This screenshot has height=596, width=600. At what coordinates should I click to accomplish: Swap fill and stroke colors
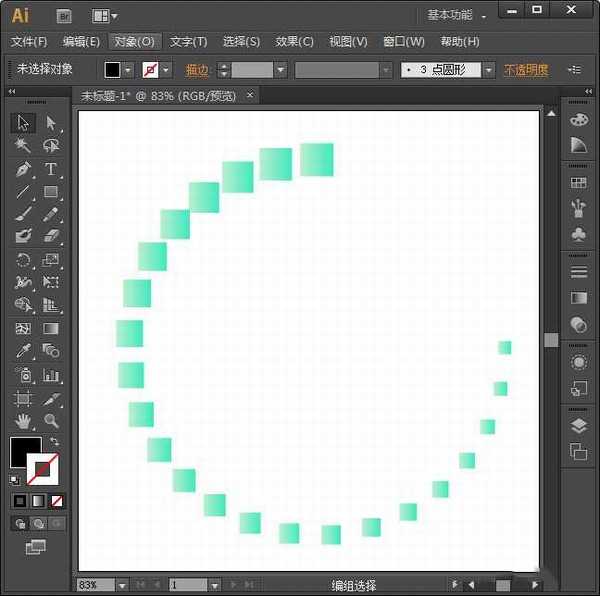(x=54, y=442)
